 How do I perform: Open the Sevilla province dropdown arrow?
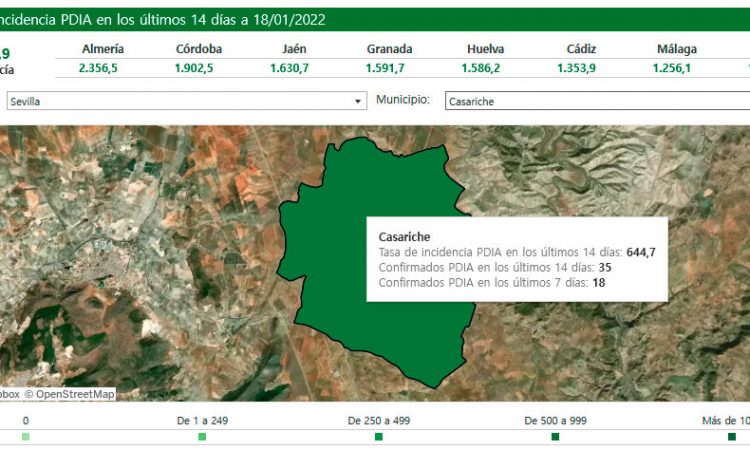coord(359,102)
